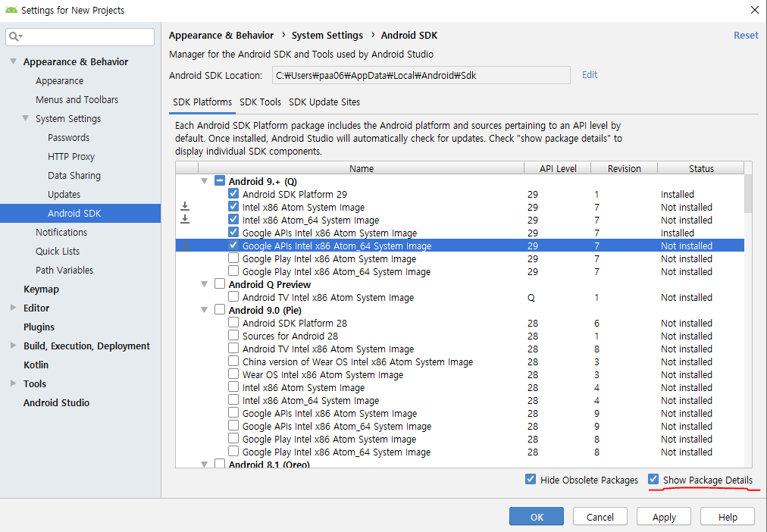Click the OK button
Screen dimensions: 767x532
coord(537,517)
